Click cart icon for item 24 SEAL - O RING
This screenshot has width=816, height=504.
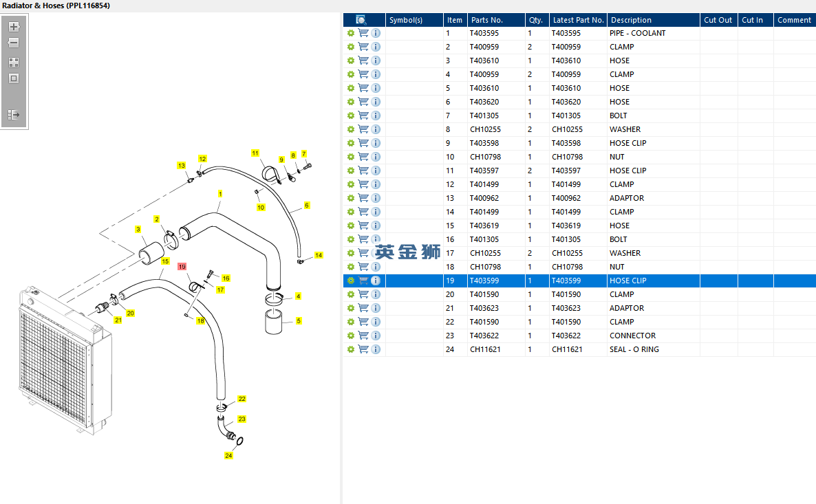pyautogui.click(x=363, y=349)
